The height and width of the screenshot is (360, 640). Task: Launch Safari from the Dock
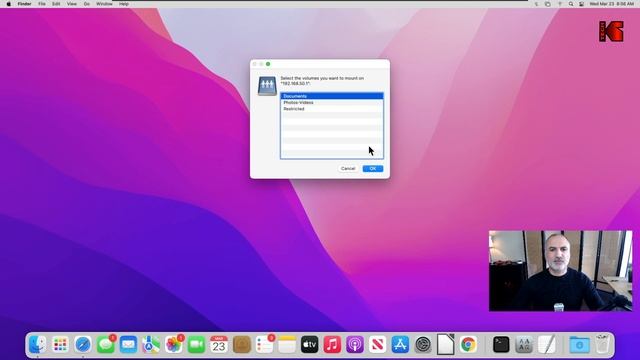tap(83, 344)
